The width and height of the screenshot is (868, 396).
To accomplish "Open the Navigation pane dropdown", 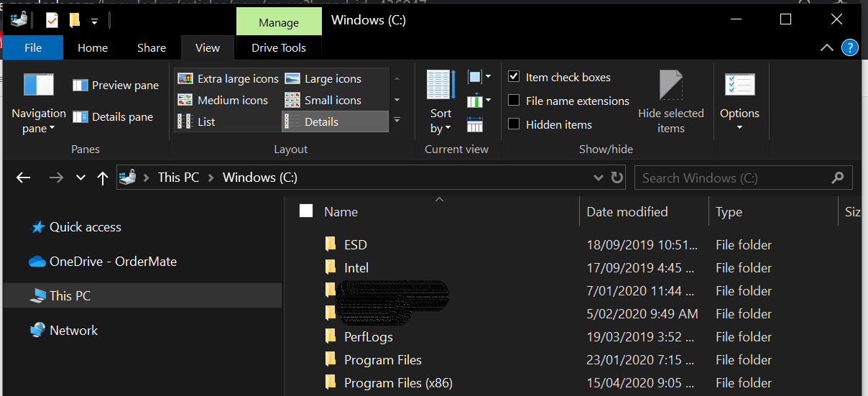I will point(39,103).
